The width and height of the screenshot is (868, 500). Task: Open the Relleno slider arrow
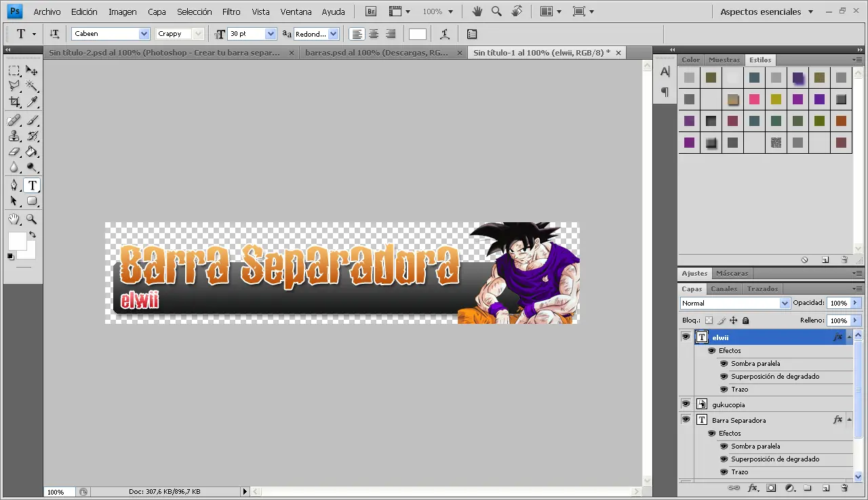tap(856, 320)
